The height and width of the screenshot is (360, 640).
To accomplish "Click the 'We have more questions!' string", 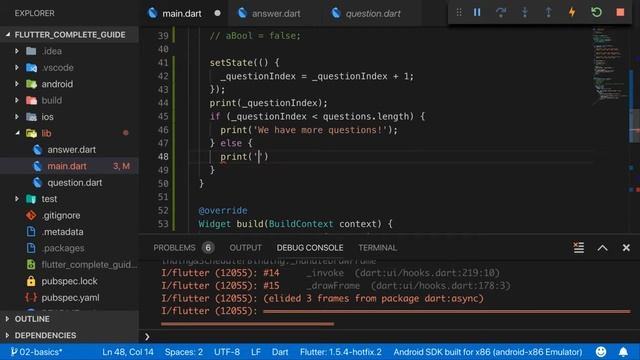I will [x=320, y=130].
